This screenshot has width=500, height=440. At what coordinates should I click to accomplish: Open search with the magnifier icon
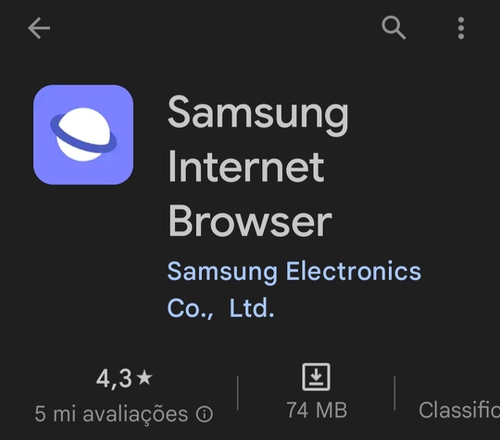[394, 28]
